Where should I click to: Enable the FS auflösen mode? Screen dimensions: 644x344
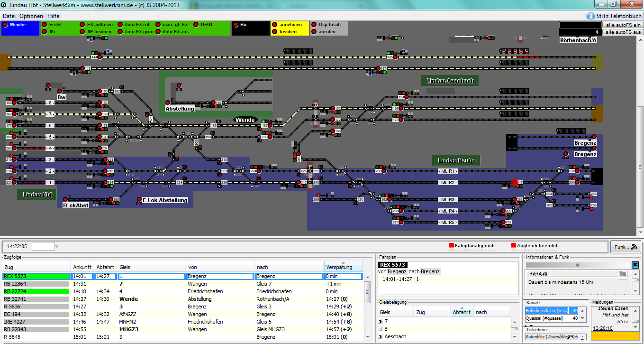(x=82, y=25)
